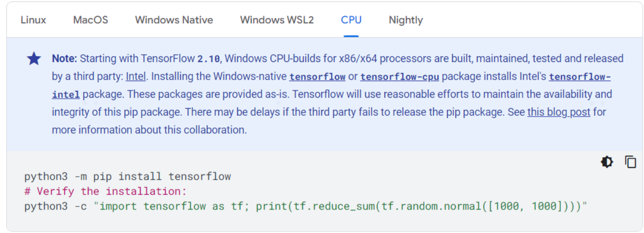Click the pip install tensorflow command line
644x233 pixels.
[127, 176]
